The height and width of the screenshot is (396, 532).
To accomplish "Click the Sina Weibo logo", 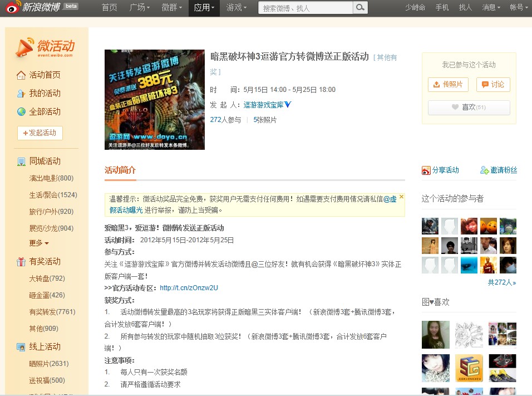I will point(33,7).
